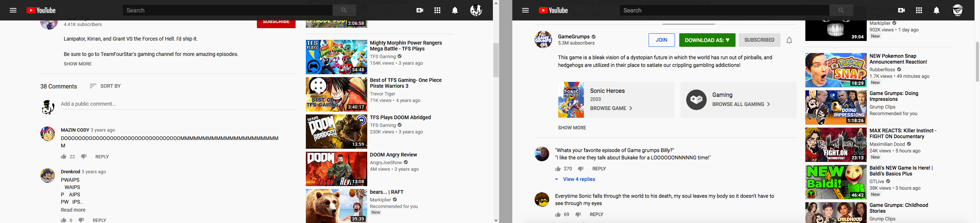The image size is (980, 223).
Task: Open the TFS Gaming channel under DOOM Abridged
Action: coord(383,125)
